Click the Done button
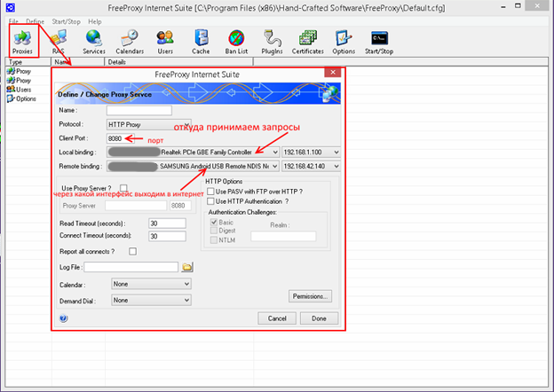Viewport: 554px width, 392px height. click(319, 318)
